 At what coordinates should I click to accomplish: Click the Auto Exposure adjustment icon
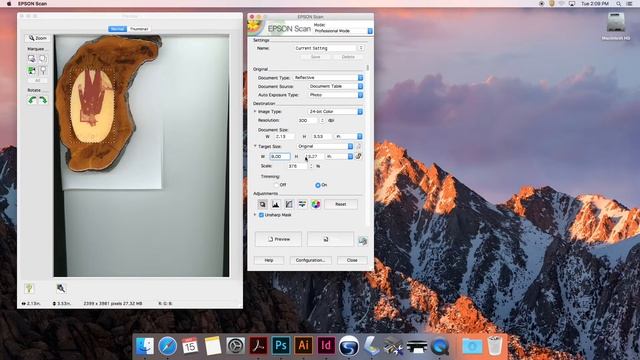point(263,204)
